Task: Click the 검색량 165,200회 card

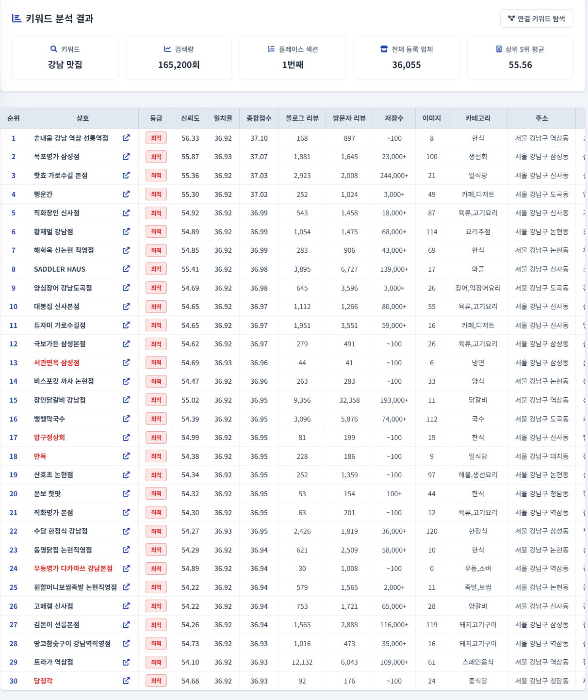Action: (179, 57)
